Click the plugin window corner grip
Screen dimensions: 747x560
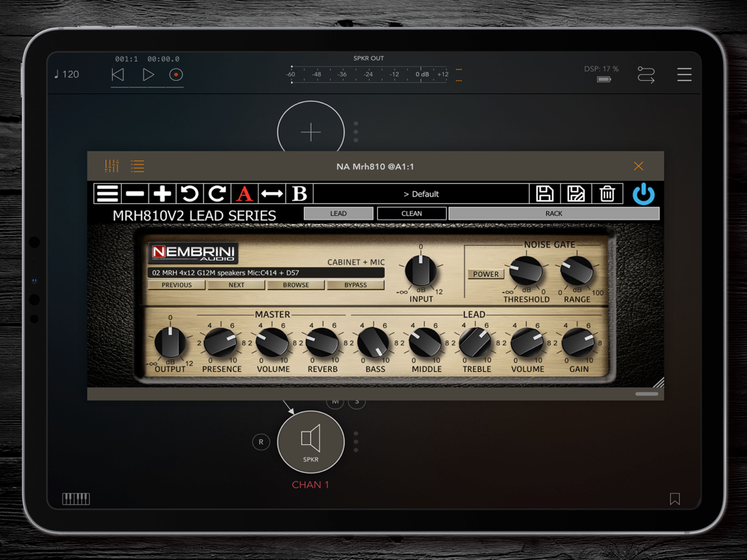tap(659, 382)
